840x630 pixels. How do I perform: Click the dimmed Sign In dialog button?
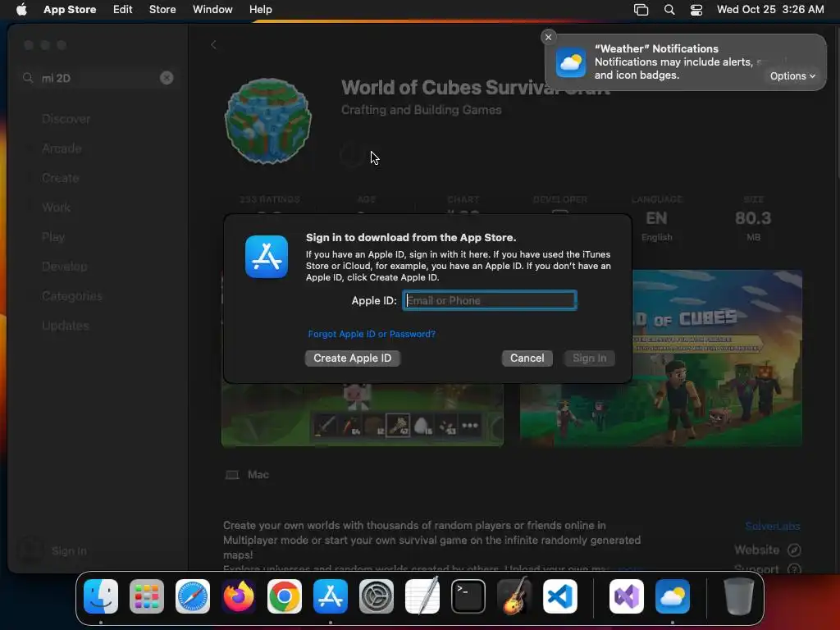(589, 358)
